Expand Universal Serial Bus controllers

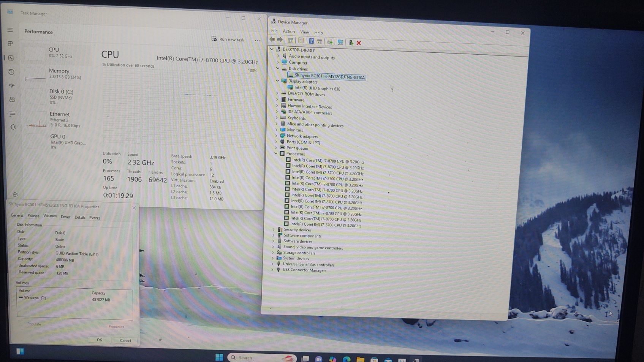coord(272,264)
